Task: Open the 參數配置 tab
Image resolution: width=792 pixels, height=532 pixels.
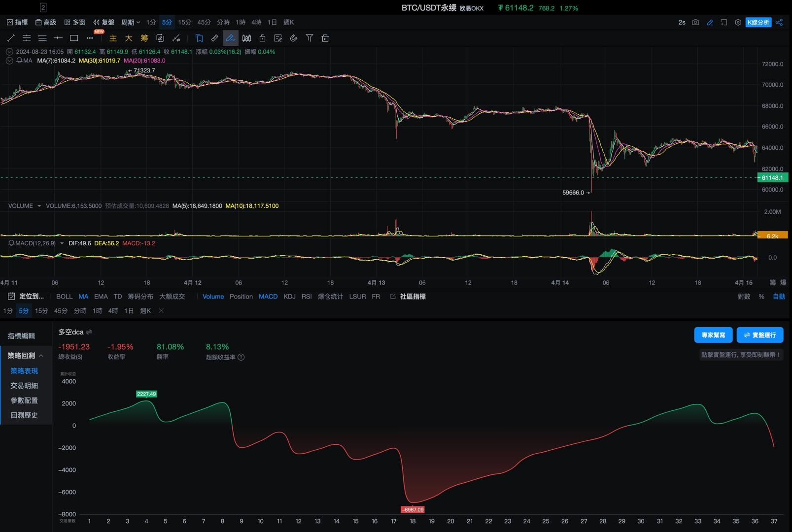Action: click(24, 400)
